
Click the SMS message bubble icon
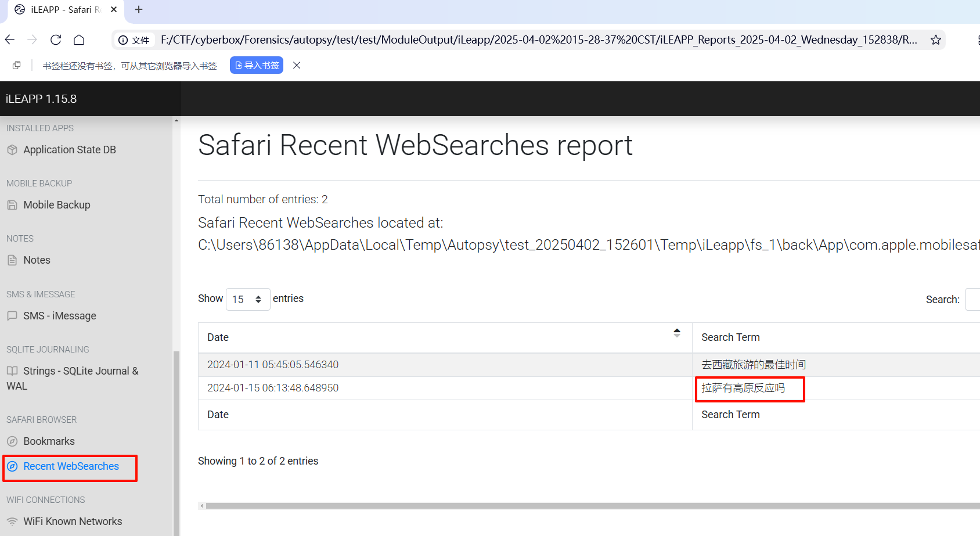point(12,316)
